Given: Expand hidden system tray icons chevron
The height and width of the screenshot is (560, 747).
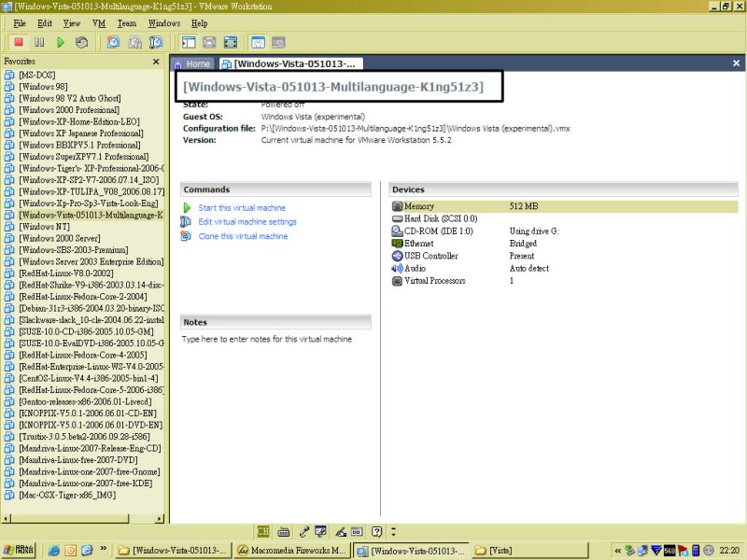Looking at the screenshot, I should pyautogui.click(x=617, y=551).
